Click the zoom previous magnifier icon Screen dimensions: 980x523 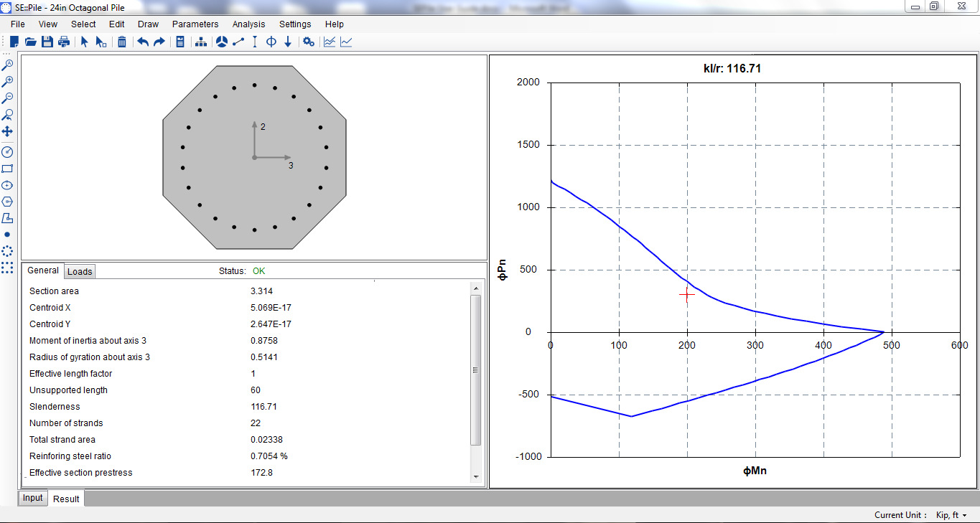7,115
